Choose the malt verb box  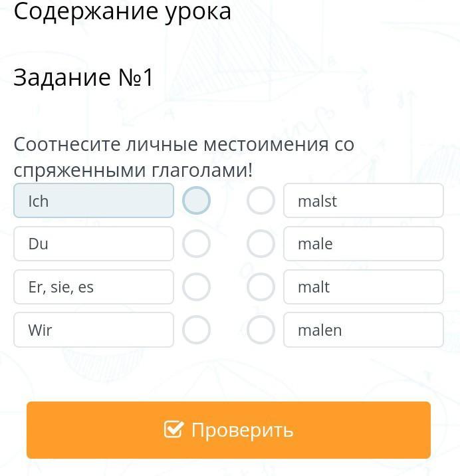click(363, 287)
